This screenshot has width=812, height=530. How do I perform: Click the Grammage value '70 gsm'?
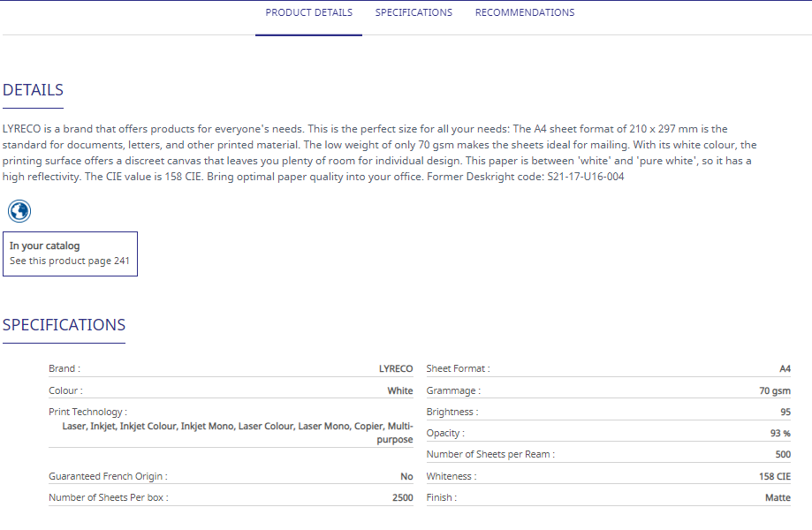[775, 390]
